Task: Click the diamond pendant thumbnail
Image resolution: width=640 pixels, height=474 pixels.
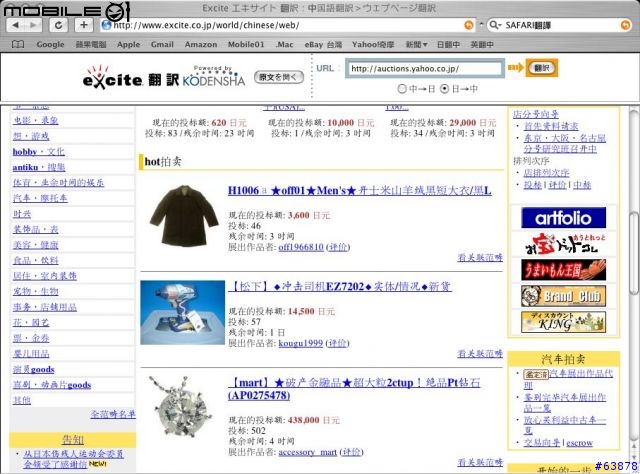Action: (x=180, y=407)
